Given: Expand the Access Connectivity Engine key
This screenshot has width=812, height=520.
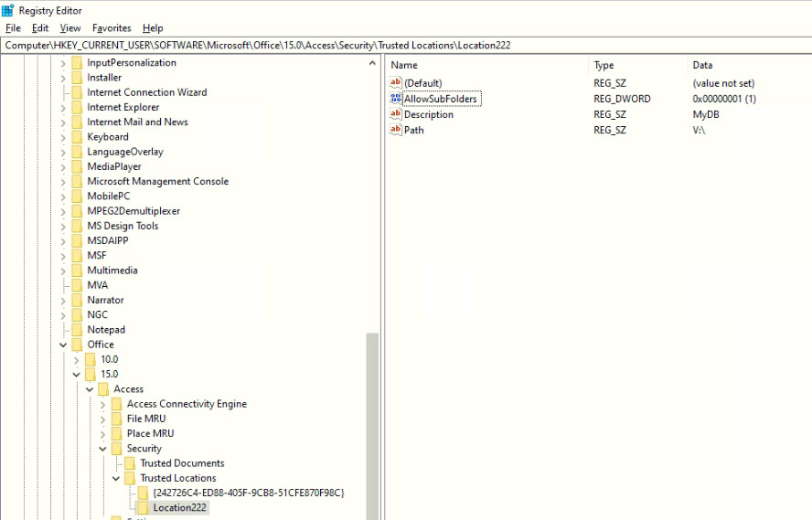Looking at the screenshot, I should click(x=102, y=404).
